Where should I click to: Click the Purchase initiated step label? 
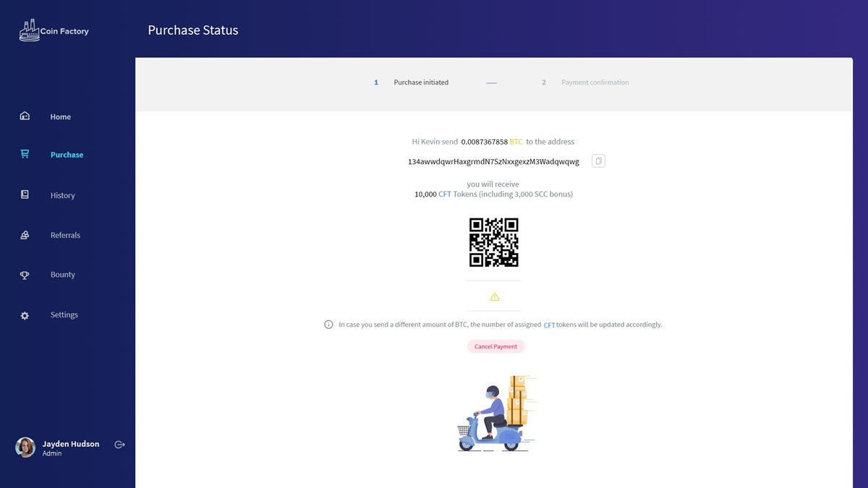click(421, 82)
